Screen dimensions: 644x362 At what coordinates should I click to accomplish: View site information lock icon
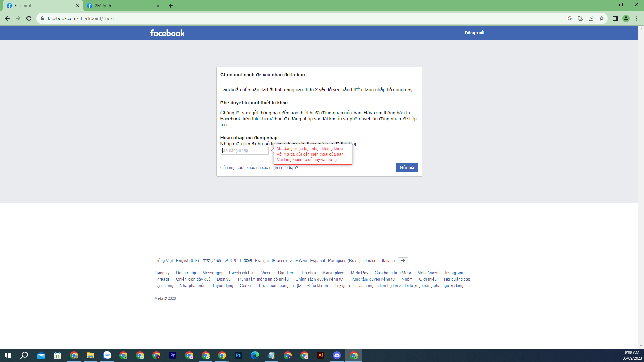(42, 18)
